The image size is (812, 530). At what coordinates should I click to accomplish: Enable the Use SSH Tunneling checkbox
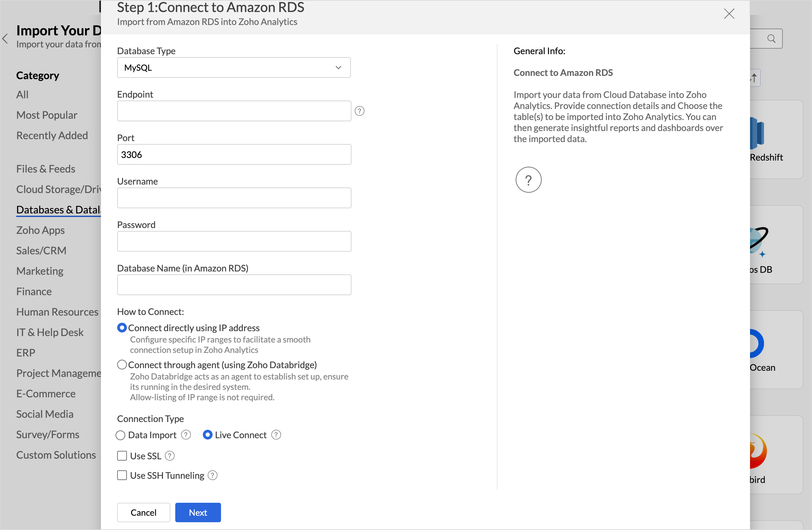coord(122,476)
